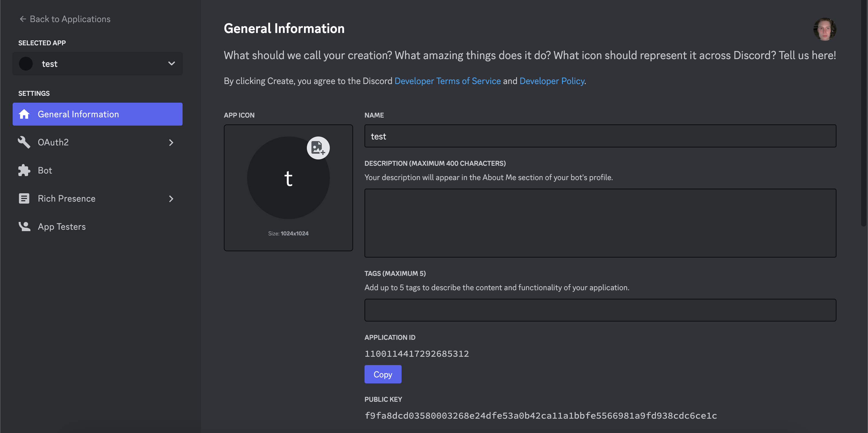Click the SELECTED APP section label
The height and width of the screenshot is (433, 868).
(42, 43)
